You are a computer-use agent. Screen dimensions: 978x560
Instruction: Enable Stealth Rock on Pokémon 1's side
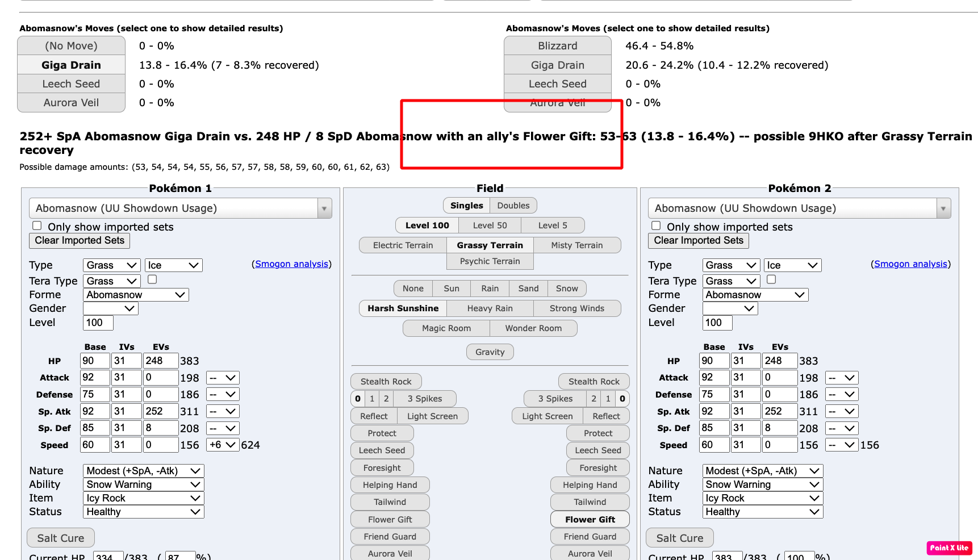tap(386, 382)
